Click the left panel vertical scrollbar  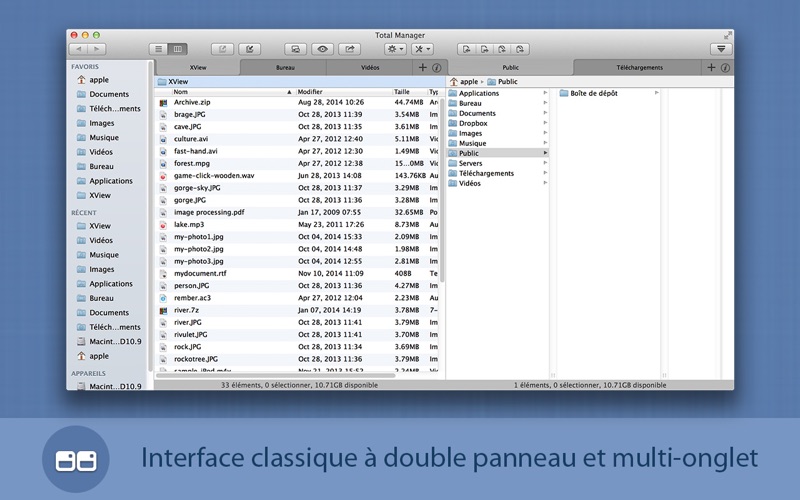click(442, 189)
